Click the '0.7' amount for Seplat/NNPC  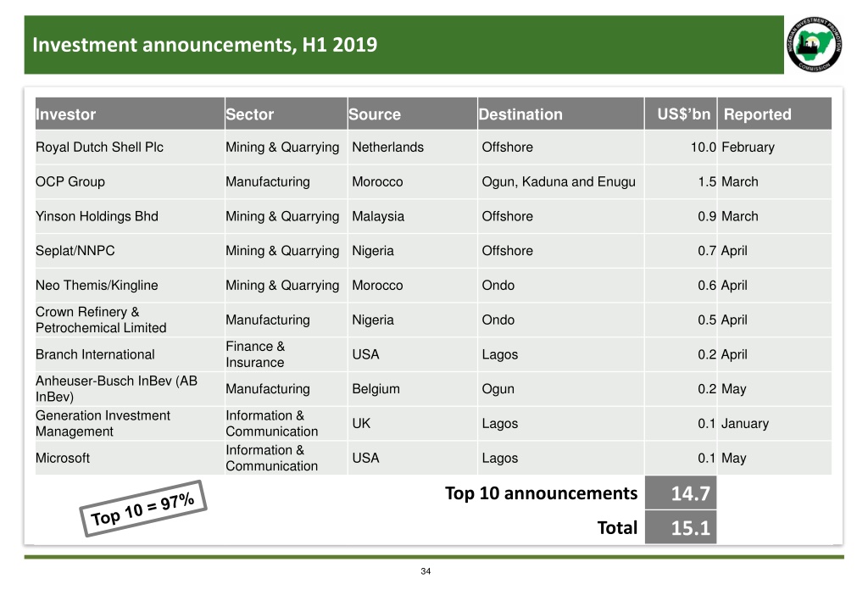pyautogui.click(x=707, y=251)
